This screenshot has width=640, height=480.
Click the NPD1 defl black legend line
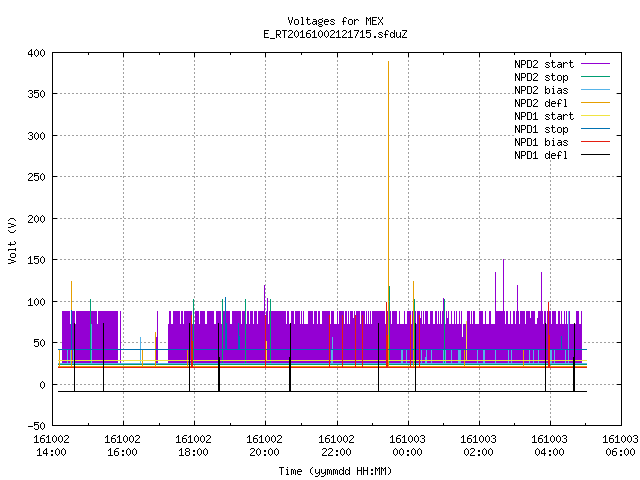[595, 155]
